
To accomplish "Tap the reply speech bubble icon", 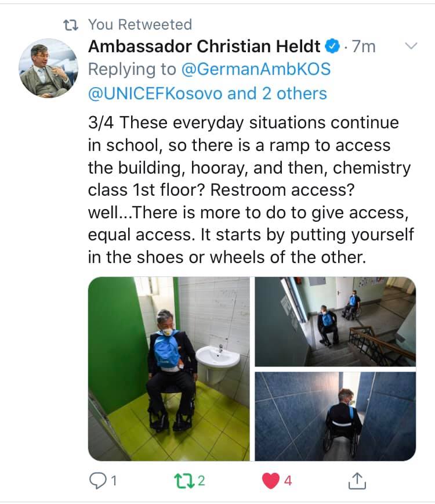I will [97, 481].
